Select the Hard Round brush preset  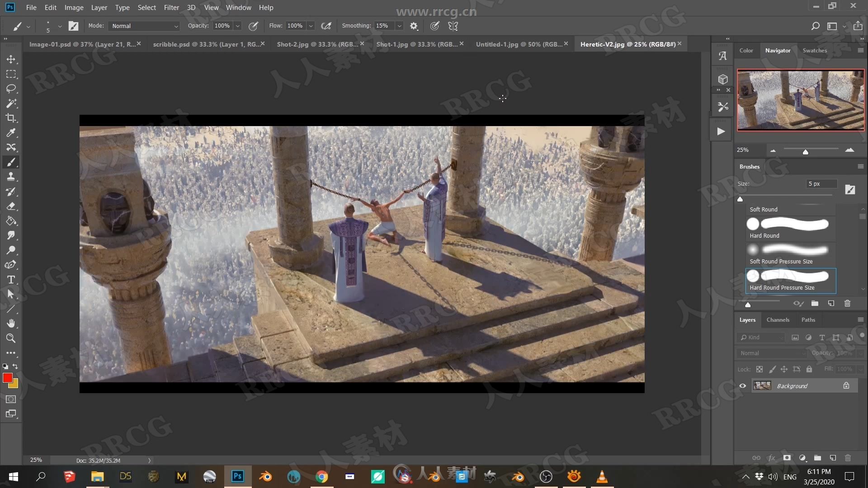tap(790, 228)
